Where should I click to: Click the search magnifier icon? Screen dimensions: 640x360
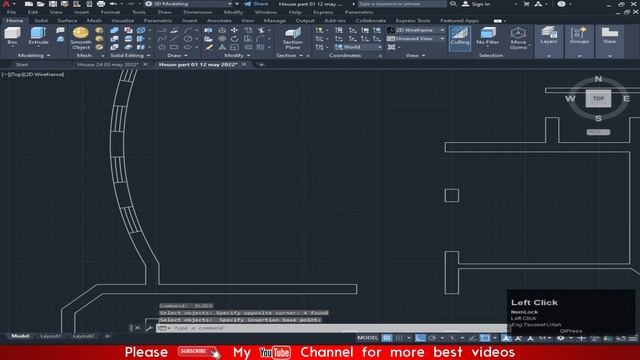point(453,4)
